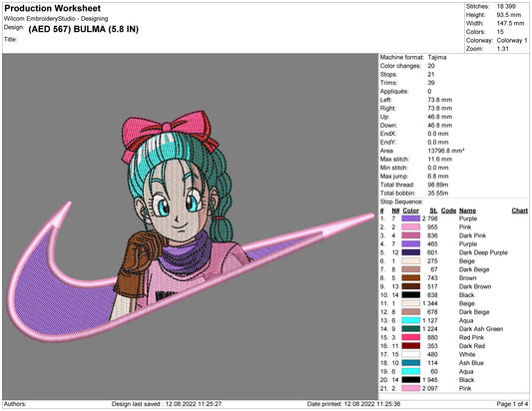This screenshot has height=411, width=532.
Task: Click the stitch count '2 798' in row 1
Action: (430, 218)
